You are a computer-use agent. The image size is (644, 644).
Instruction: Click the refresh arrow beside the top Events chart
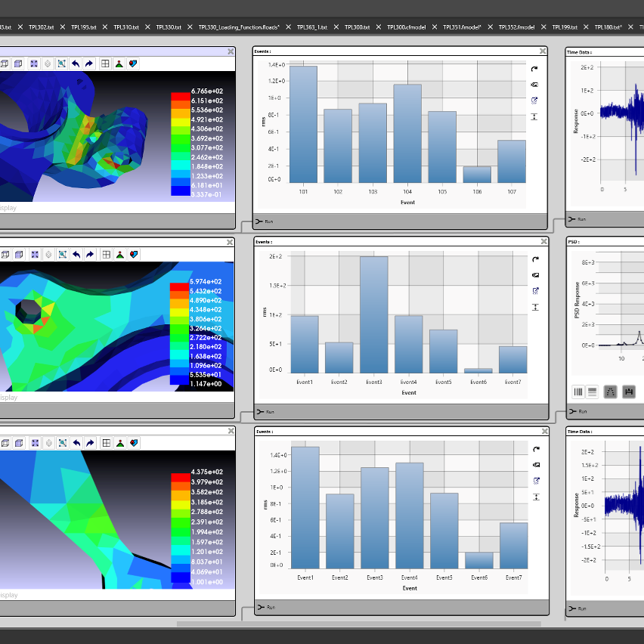click(535, 69)
